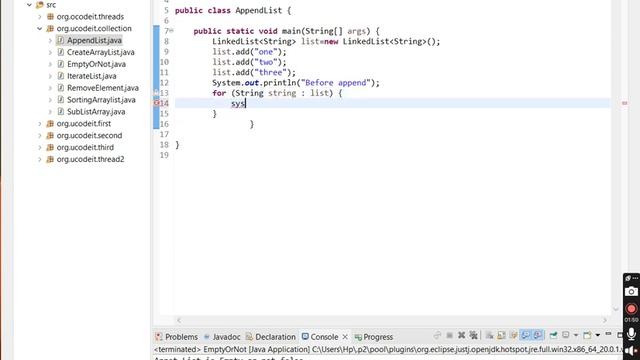Switch to the Javadoc tab

(222, 337)
